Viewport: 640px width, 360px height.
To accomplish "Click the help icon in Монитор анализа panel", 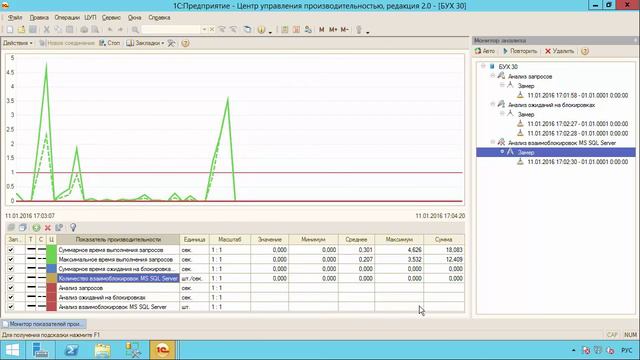I will pos(585,51).
